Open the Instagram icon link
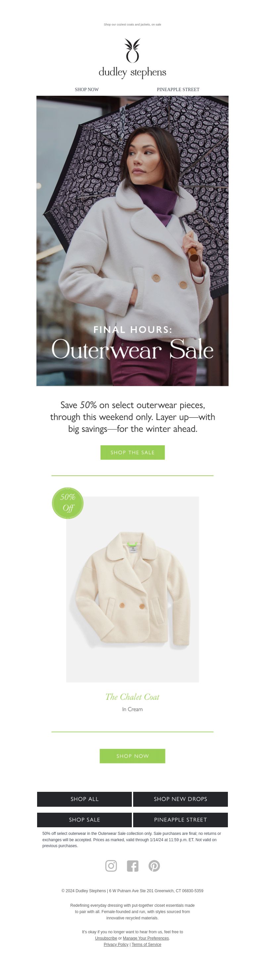 [111, 866]
